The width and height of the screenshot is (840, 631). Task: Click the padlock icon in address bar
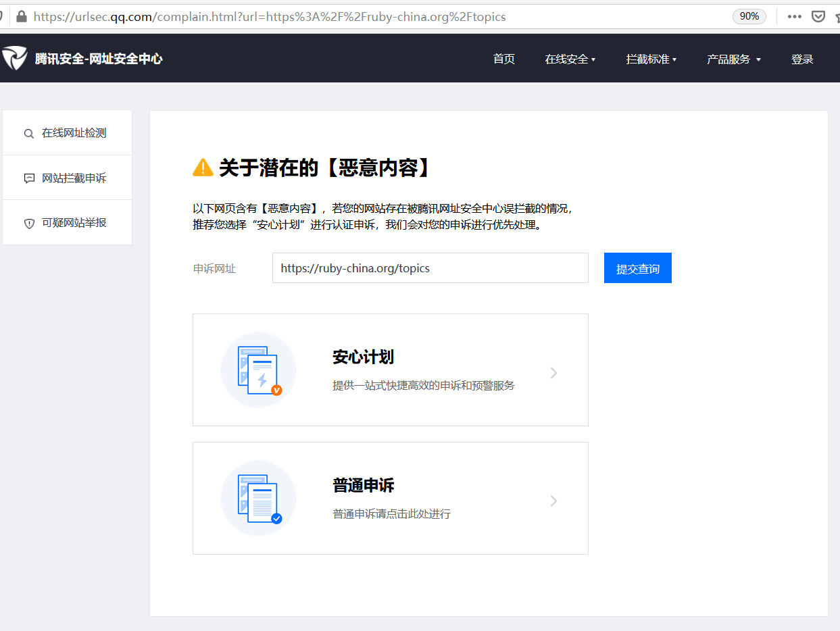[x=21, y=16]
